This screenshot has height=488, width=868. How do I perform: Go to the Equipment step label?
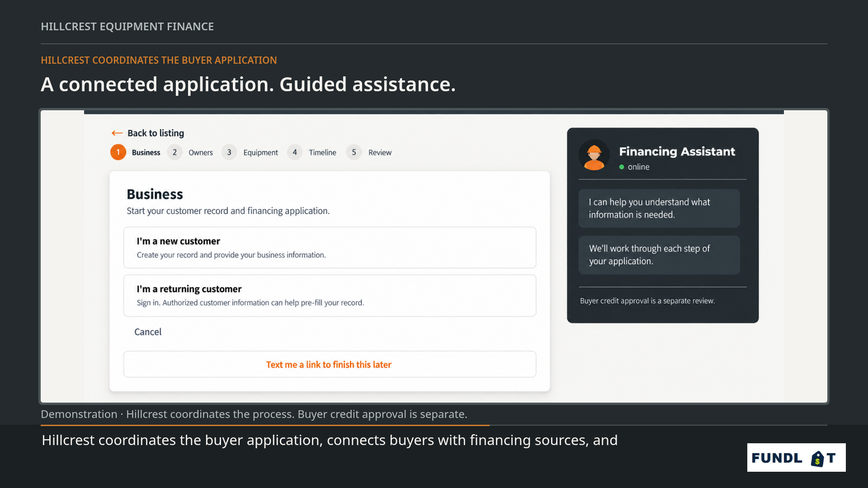[260, 153]
